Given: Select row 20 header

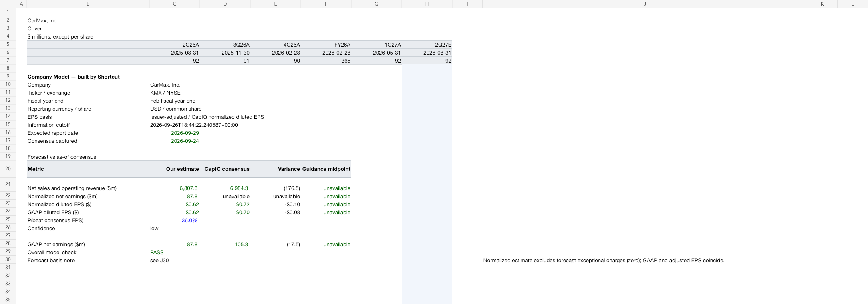Looking at the screenshot, I should [x=8, y=169].
